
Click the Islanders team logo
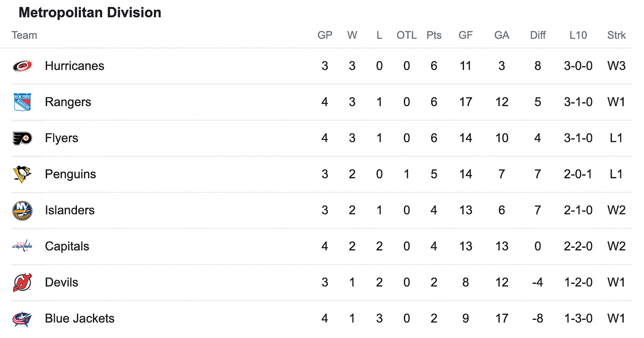(22, 210)
